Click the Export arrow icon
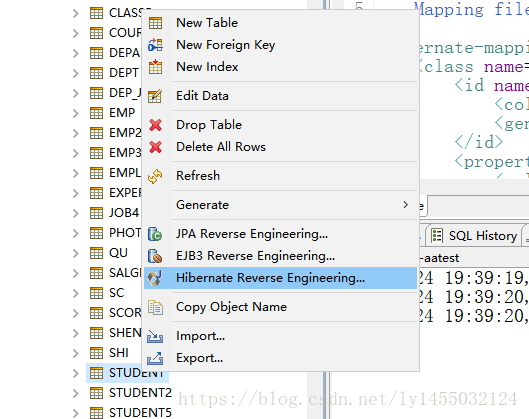Viewport: 529px width, 419px height. [155, 358]
